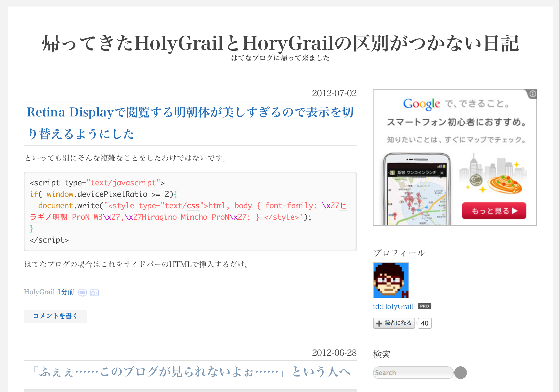Screen dimensions: 559x392
Task: Click the 'もっと見る' button in the ad
Action: tap(494, 211)
